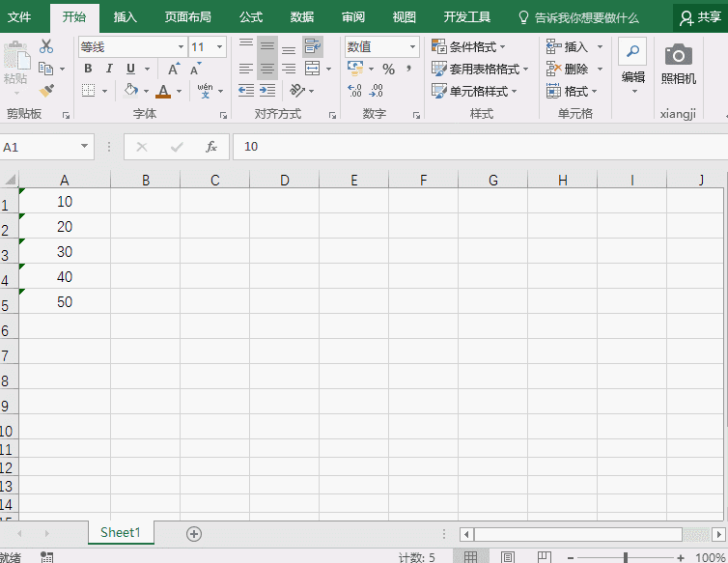Open the number format dropdown (数值)
Image resolution: width=728 pixels, height=563 pixels.
click(x=413, y=47)
